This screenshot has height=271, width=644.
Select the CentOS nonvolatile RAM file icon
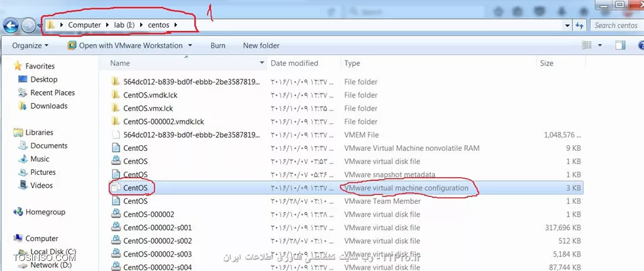[116, 148]
